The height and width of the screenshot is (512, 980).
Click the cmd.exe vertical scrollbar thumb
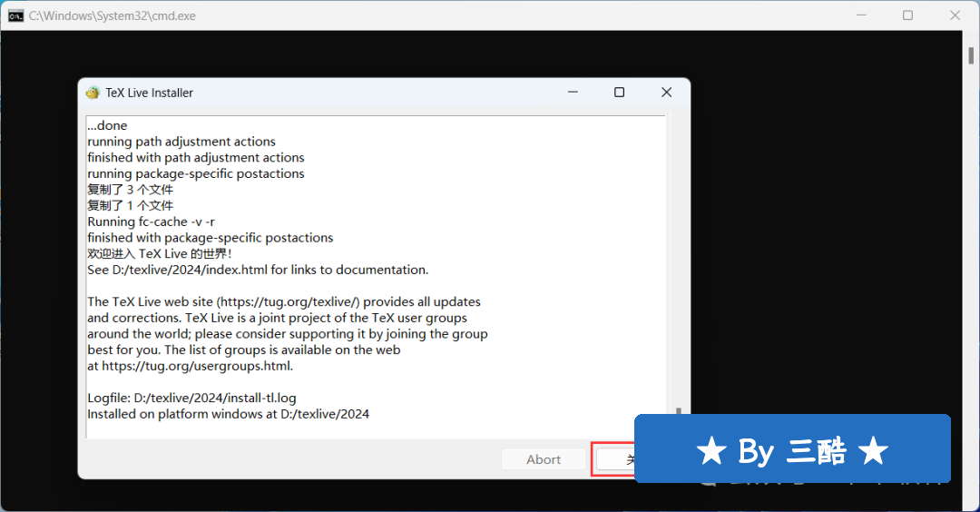971,55
